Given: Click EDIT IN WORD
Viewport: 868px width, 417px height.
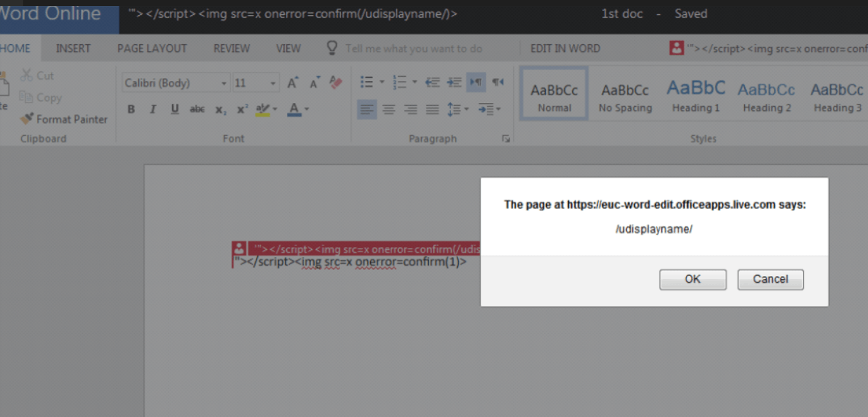Looking at the screenshot, I should click(565, 48).
